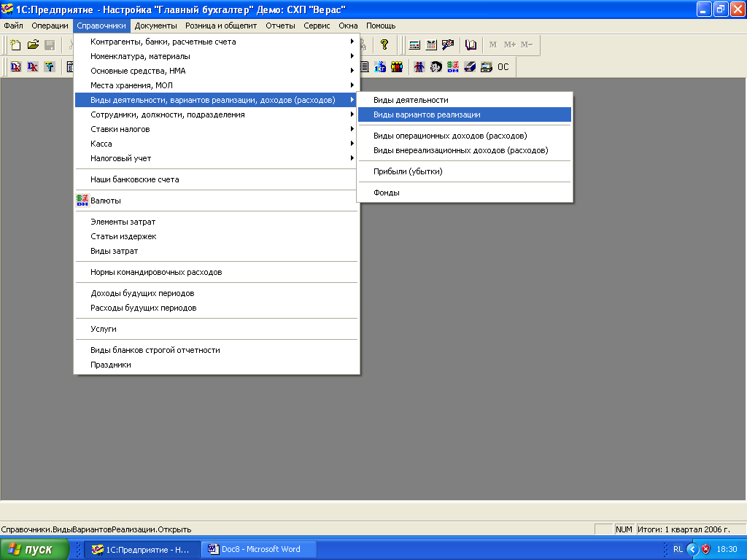This screenshot has width=747, height=560.
Task: Open the calendar toolbar icon
Action: point(431,44)
